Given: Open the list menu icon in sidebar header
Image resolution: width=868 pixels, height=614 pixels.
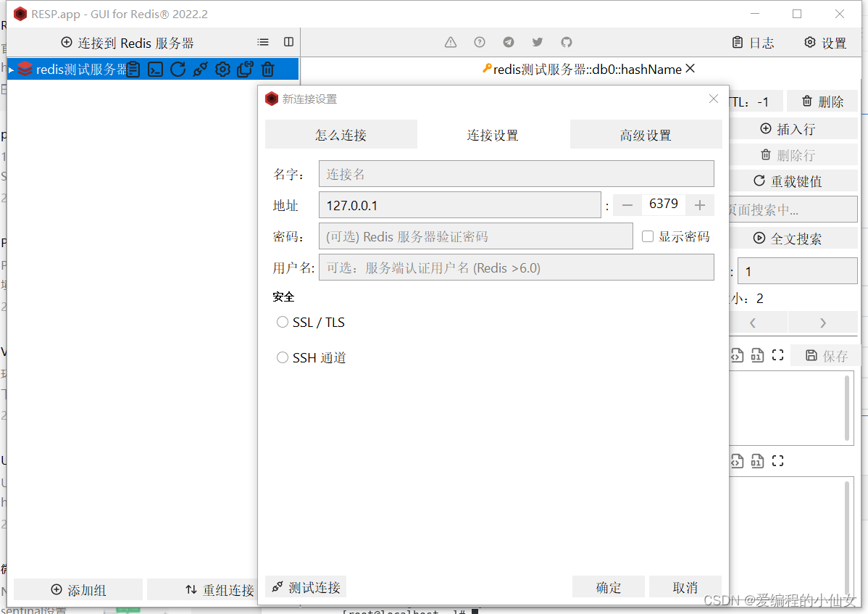Looking at the screenshot, I should [263, 42].
